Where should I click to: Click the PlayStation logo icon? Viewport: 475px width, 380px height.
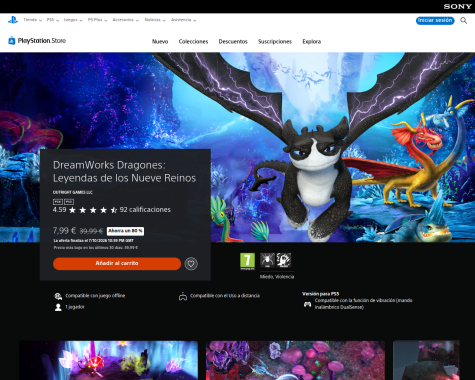[13, 20]
